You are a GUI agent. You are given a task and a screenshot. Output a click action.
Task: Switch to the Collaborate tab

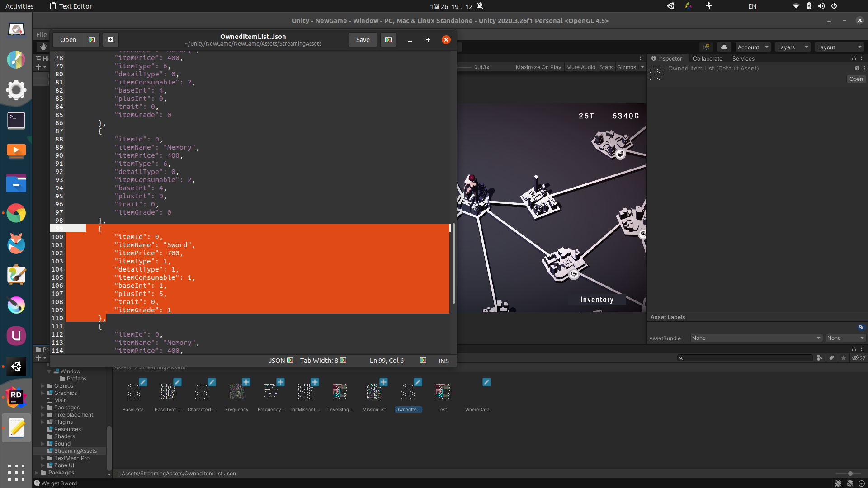[x=708, y=58]
